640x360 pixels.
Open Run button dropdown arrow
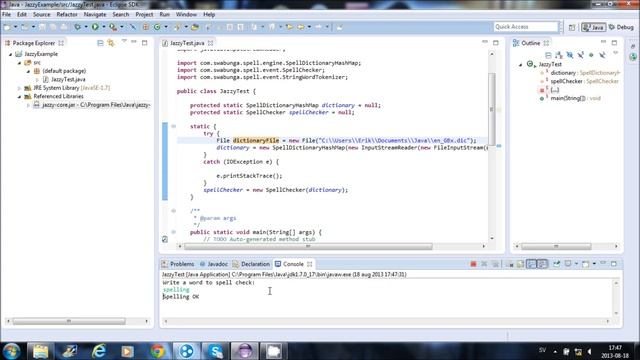104,27
